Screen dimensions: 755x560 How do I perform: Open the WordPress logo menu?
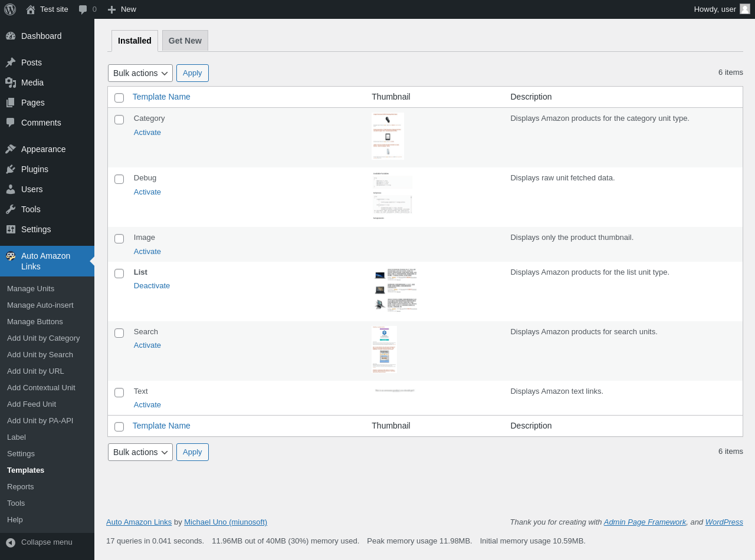pos(10,9)
